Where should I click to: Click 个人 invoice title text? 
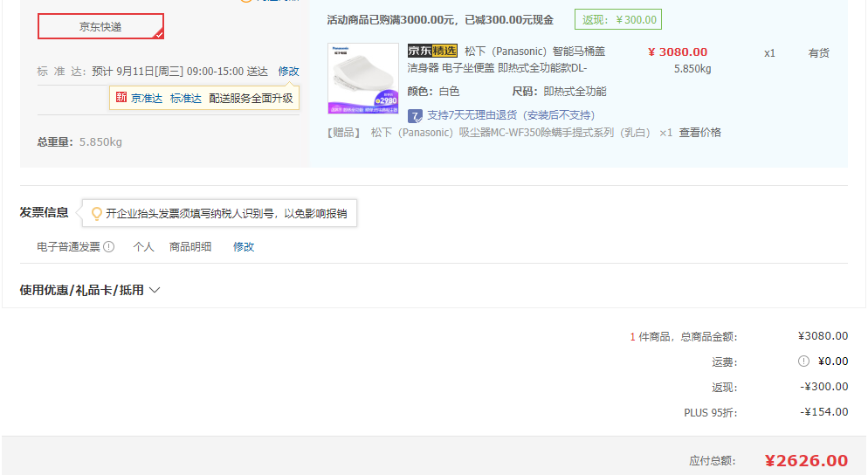(143, 247)
